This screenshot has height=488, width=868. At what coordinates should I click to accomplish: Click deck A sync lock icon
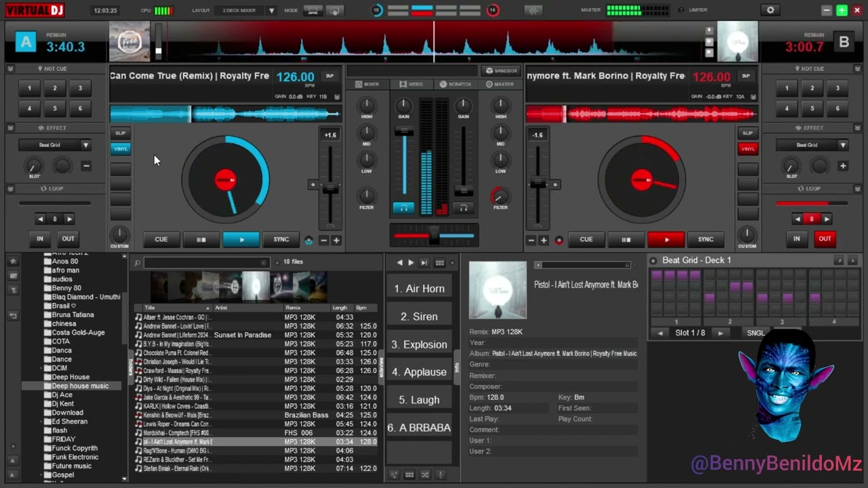(x=309, y=240)
